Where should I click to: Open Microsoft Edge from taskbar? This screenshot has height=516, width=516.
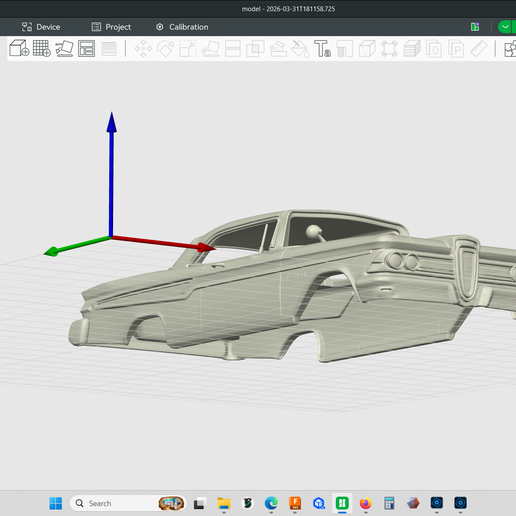[x=271, y=503]
